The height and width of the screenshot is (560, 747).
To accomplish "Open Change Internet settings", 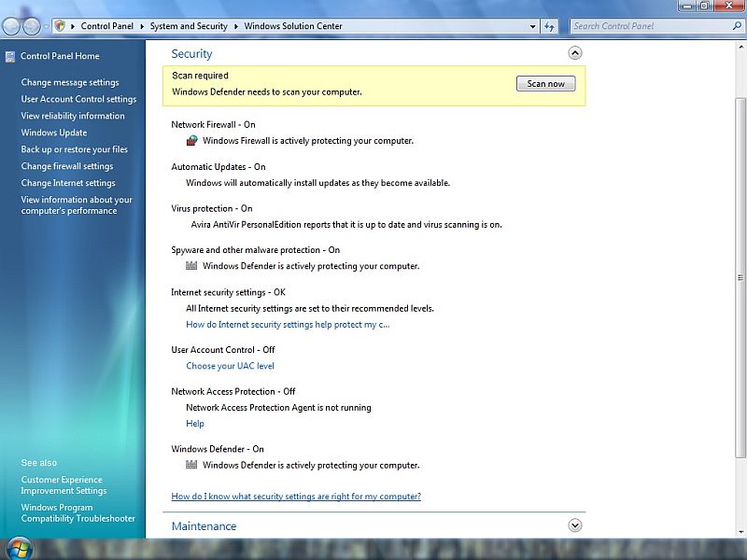I will [68, 183].
